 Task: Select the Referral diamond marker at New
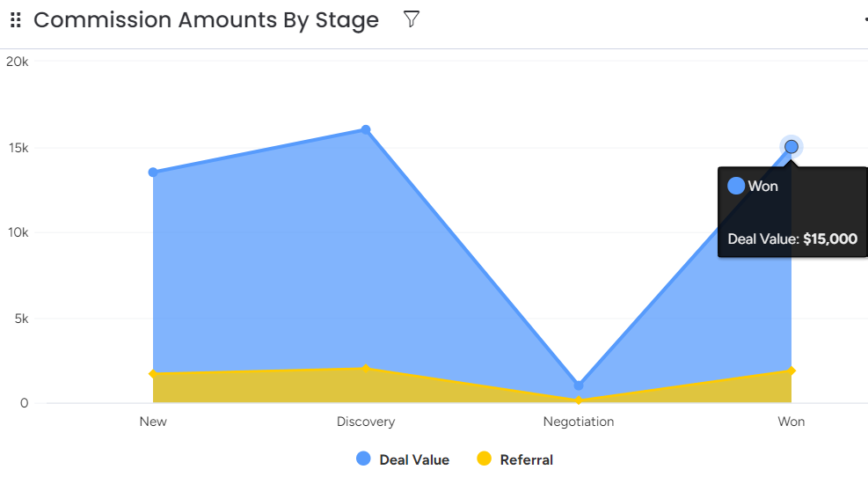tap(153, 374)
